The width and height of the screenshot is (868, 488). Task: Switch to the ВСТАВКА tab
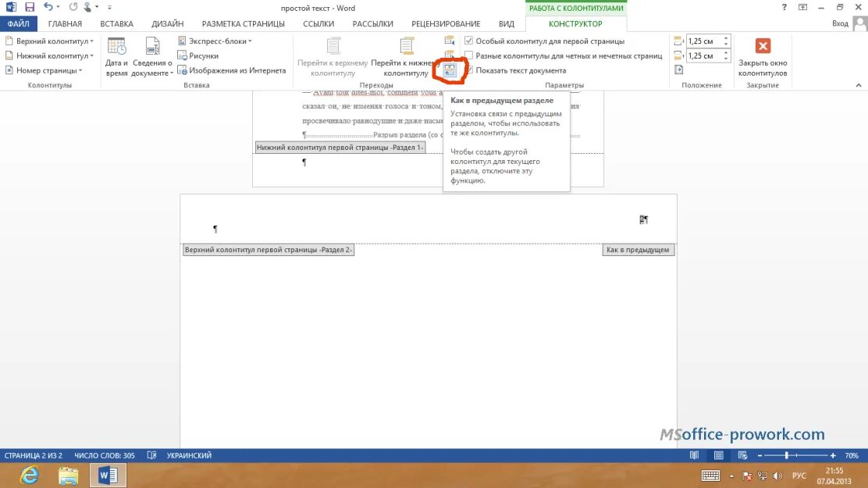[117, 24]
